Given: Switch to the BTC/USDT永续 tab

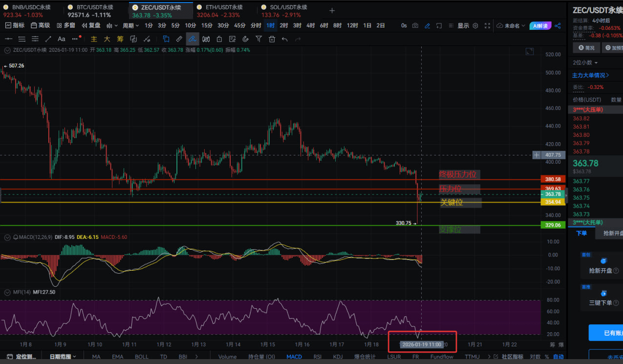Looking at the screenshot, I should pyautogui.click(x=95, y=7).
